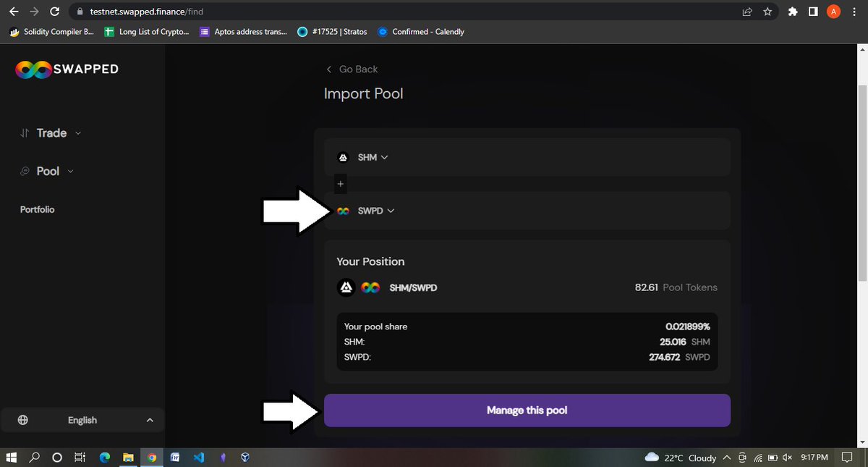Open Word from the taskbar

click(x=174, y=458)
